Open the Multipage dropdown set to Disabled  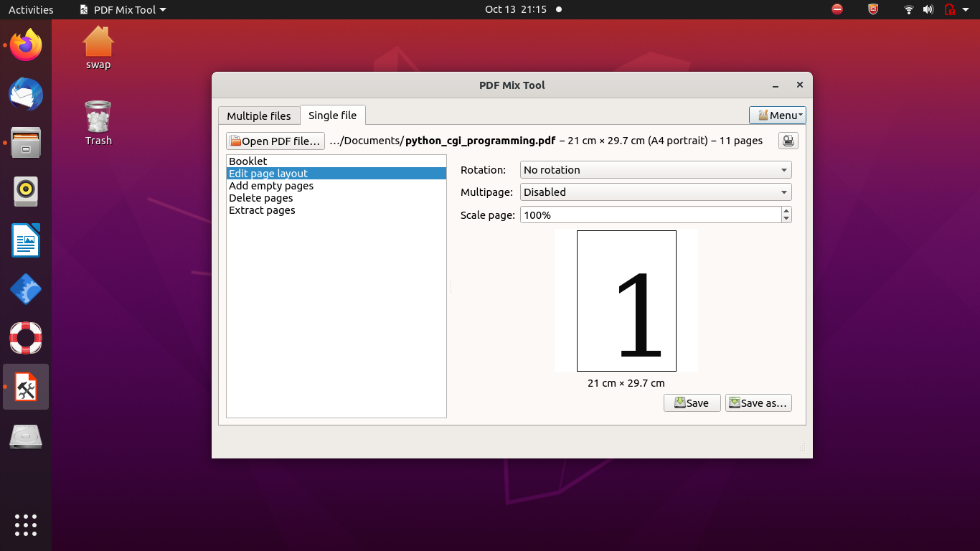[x=655, y=192]
